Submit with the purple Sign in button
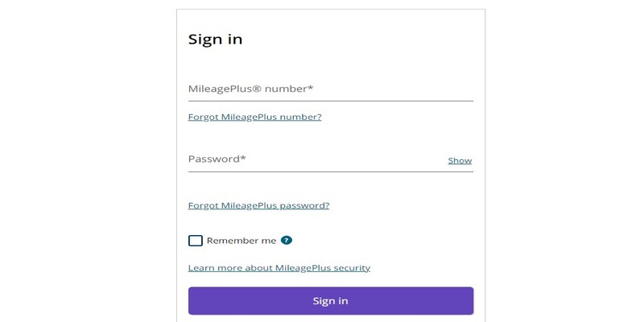Viewport: 644px width, 322px height. [x=331, y=300]
